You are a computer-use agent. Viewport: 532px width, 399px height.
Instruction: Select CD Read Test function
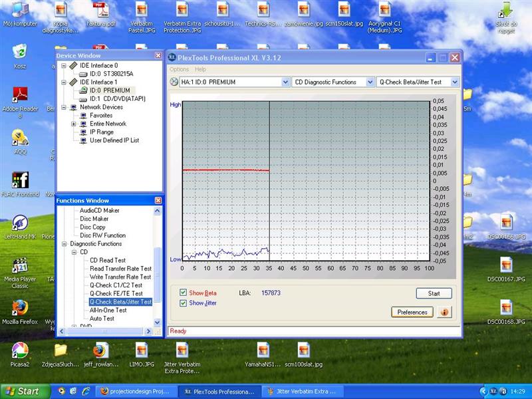tap(108, 260)
